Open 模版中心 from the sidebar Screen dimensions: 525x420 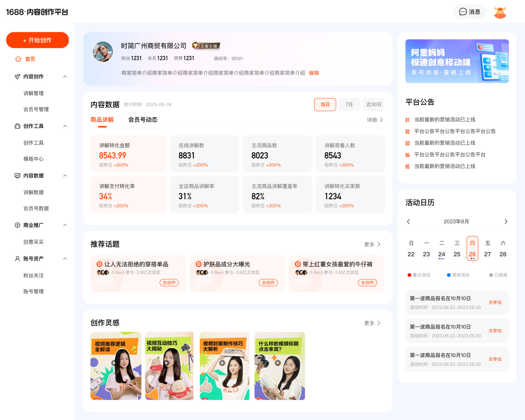coord(34,159)
